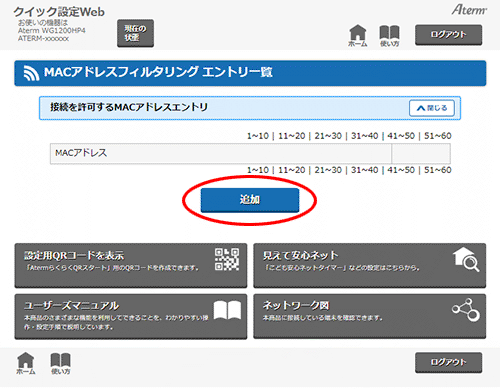
Task: Click the blue 追加 button
Action: point(250,200)
